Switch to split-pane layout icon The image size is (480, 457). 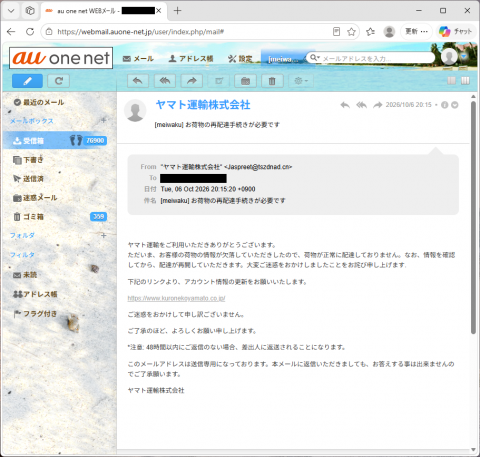coord(465,81)
